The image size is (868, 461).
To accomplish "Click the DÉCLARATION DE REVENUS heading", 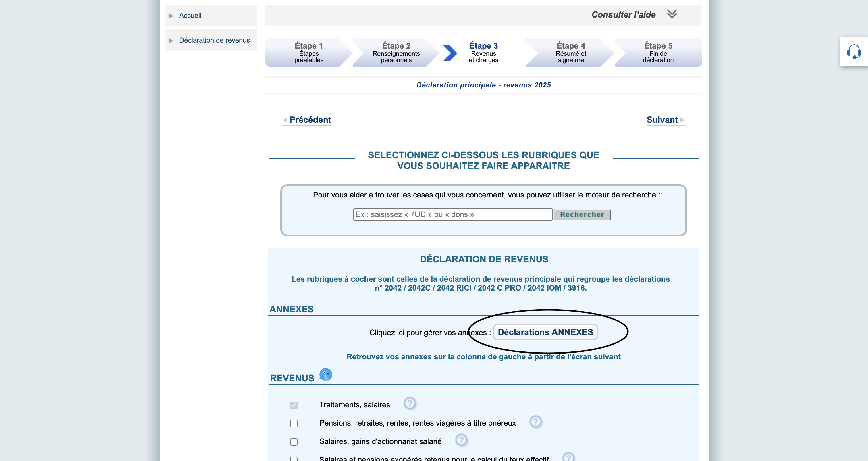I will pos(484,259).
